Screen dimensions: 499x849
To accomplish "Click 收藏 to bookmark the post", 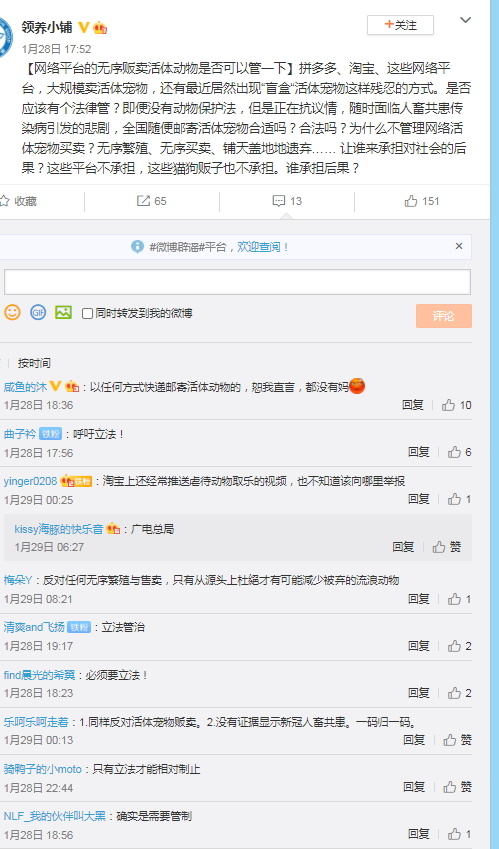I will pyautogui.click(x=19, y=201).
